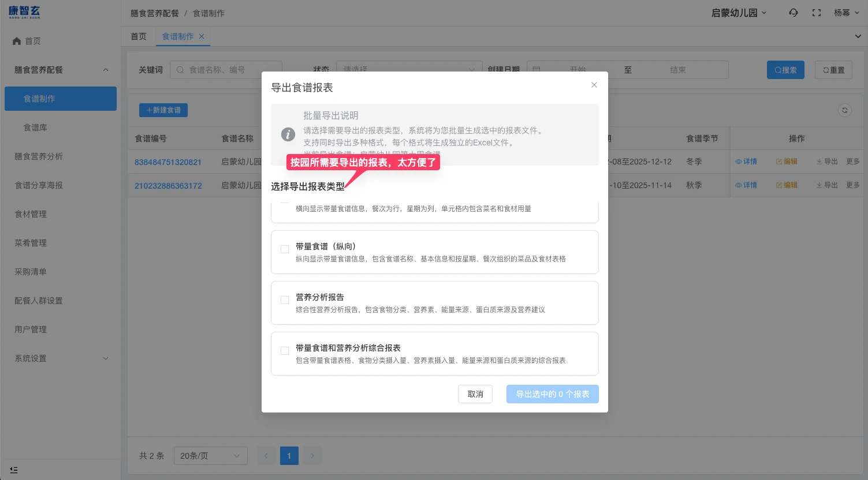Click the info icon in 批量导出说明

pyautogui.click(x=288, y=134)
